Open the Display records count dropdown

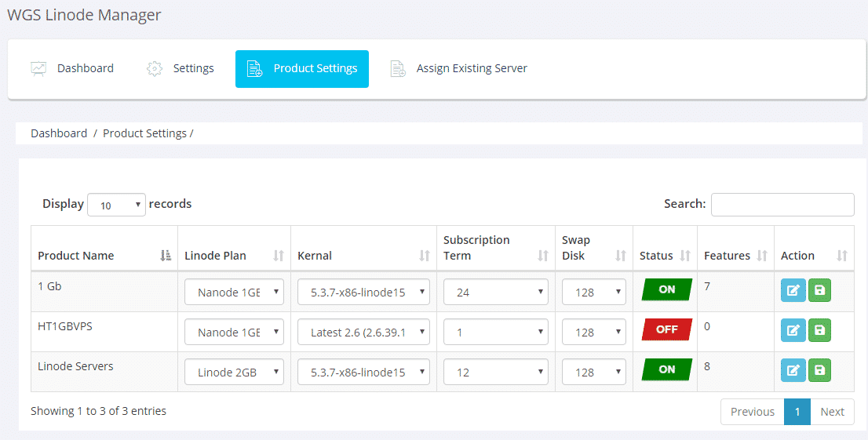point(116,205)
